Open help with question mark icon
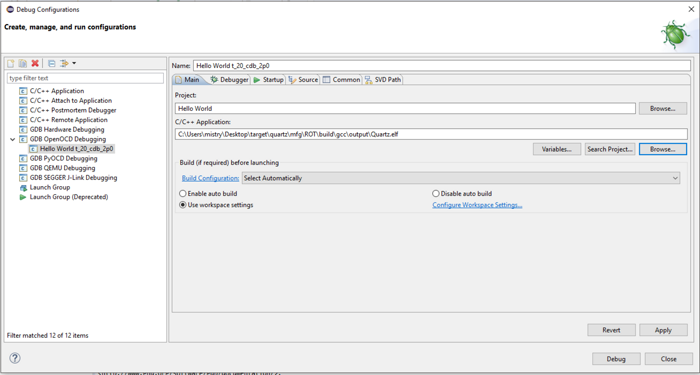The height and width of the screenshot is (375, 700). pyautogui.click(x=15, y=358)
